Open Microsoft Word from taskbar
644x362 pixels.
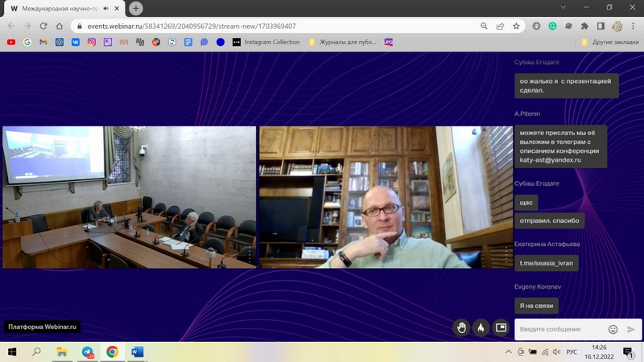tap(137, 352)
